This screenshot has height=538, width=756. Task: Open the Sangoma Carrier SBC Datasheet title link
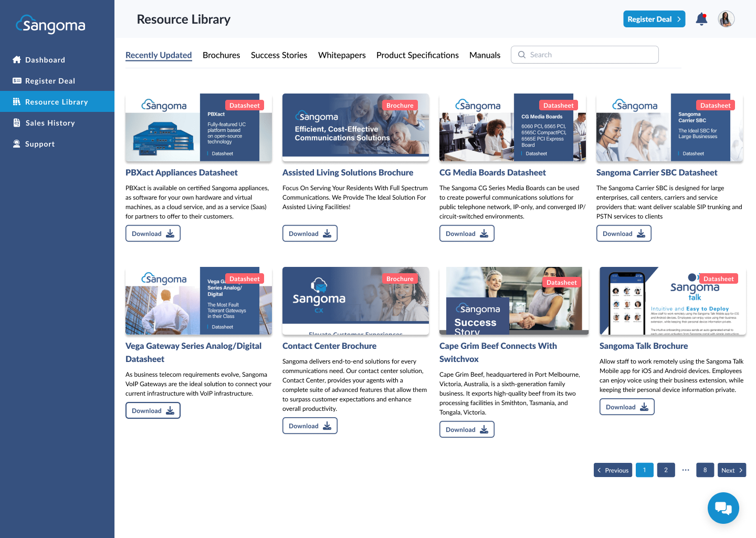coord(657,172)
